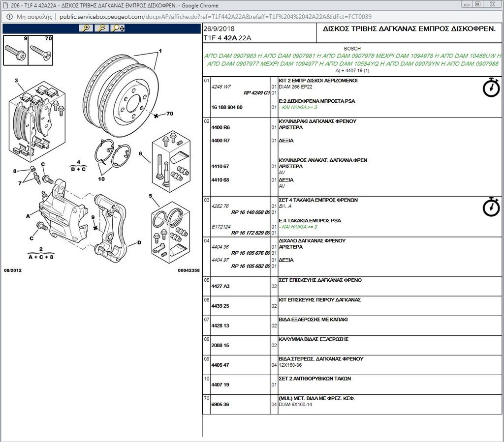Select part number 4439 25

[220, 306]
